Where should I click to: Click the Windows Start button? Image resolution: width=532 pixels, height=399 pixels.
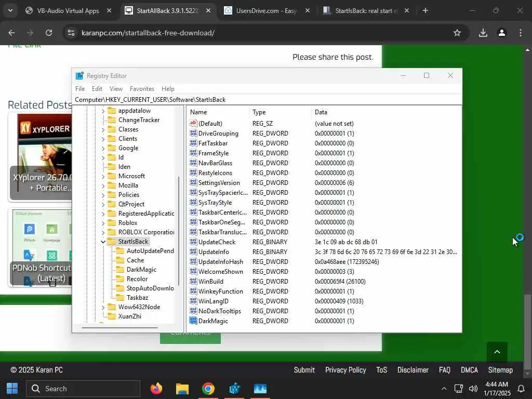point(12,389)
